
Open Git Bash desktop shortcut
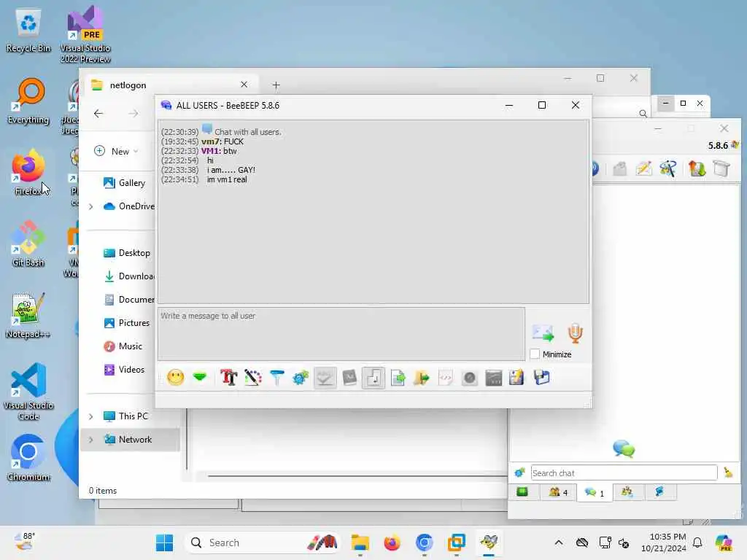click(x=28, y=244)
